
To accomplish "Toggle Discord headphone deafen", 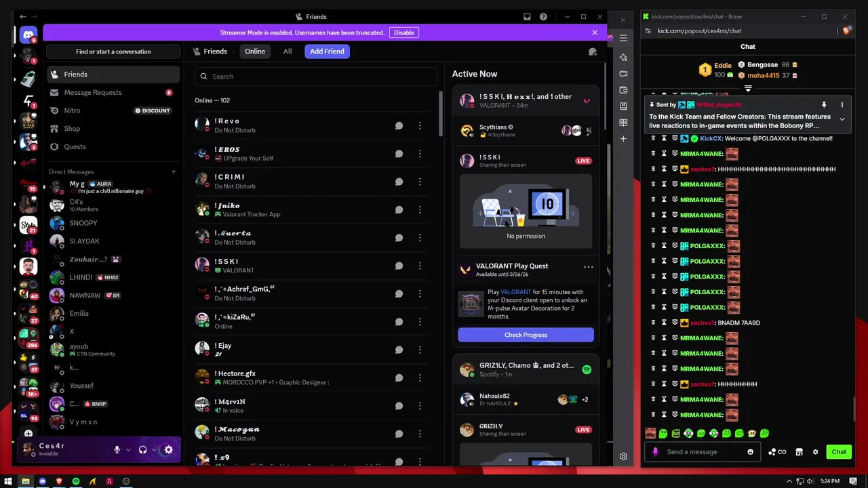I will [142, 449].
